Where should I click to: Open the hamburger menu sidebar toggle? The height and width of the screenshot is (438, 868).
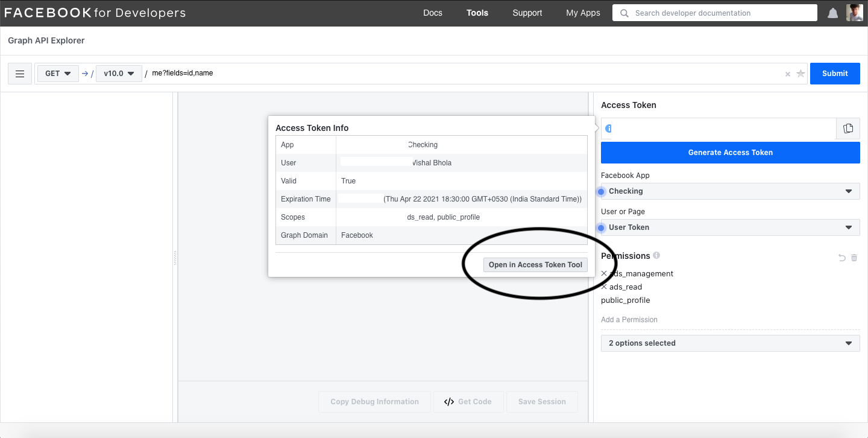tap(20, 74)
